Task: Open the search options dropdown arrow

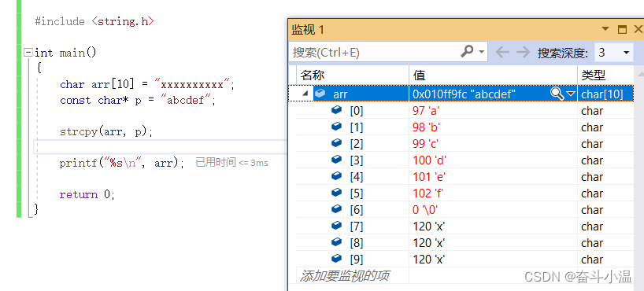Action: click(x=481, y=52)
